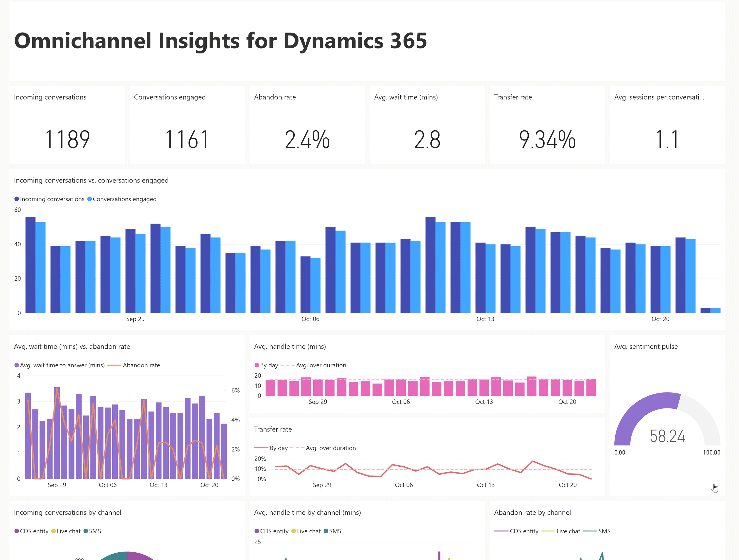Click the Oct 13 axis label in the main bar chart
Viewport: 739px width, 560px height.
pos(486,319)
